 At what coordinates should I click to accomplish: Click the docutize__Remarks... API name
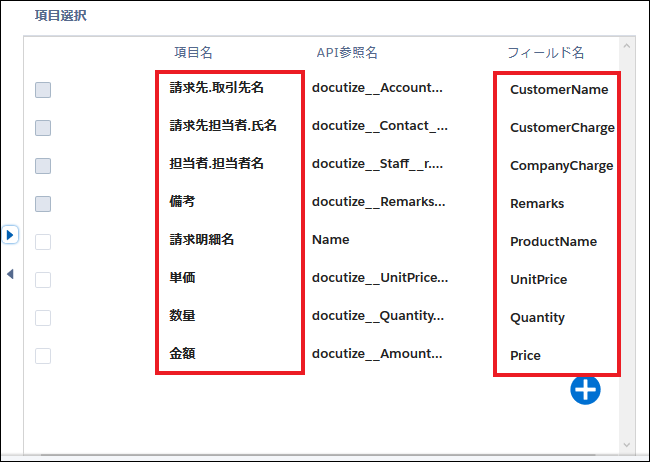(x=378, y=202)
